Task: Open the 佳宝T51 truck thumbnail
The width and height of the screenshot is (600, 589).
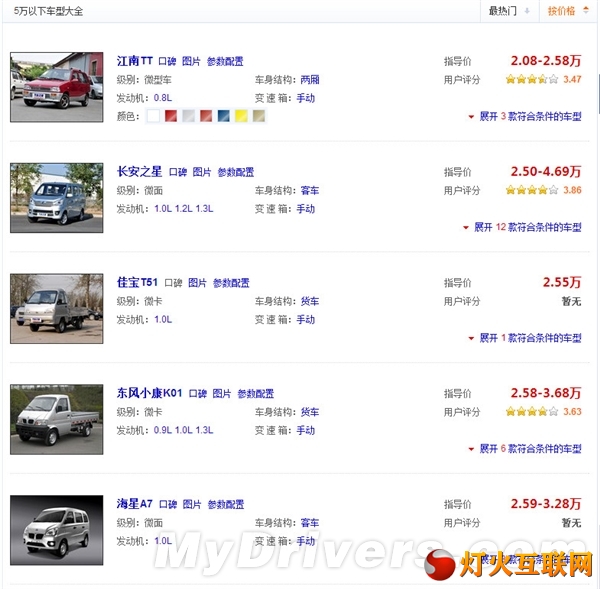Action: coord(57,308)
